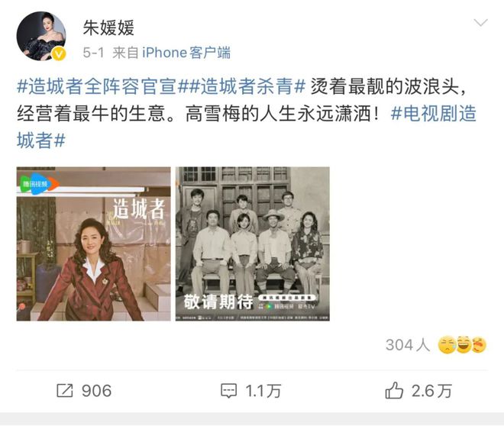View the red suit poster image

[x=93, y=244]
